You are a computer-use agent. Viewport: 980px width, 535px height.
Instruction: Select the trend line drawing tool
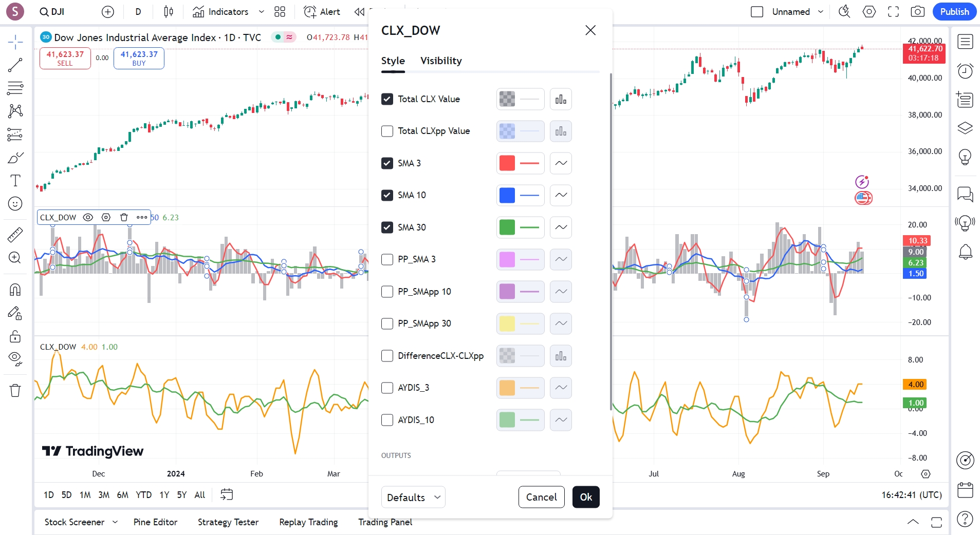[x=15, y=65]
